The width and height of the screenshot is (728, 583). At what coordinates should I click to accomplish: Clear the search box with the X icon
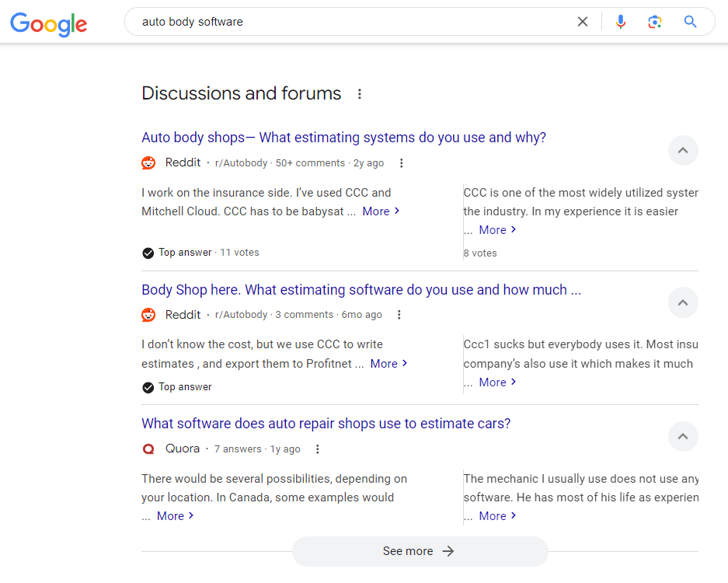tap(583, 21)
